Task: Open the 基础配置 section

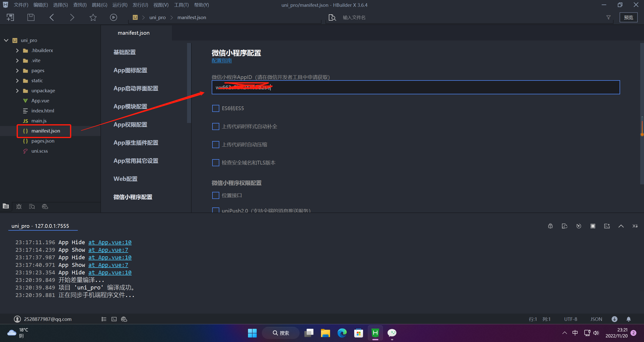Action: pyautogui.click(x=125, y=52)
